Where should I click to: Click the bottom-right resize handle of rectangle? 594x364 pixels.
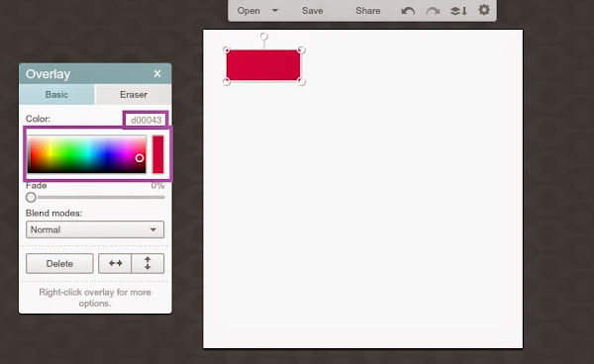click(301, 81)
